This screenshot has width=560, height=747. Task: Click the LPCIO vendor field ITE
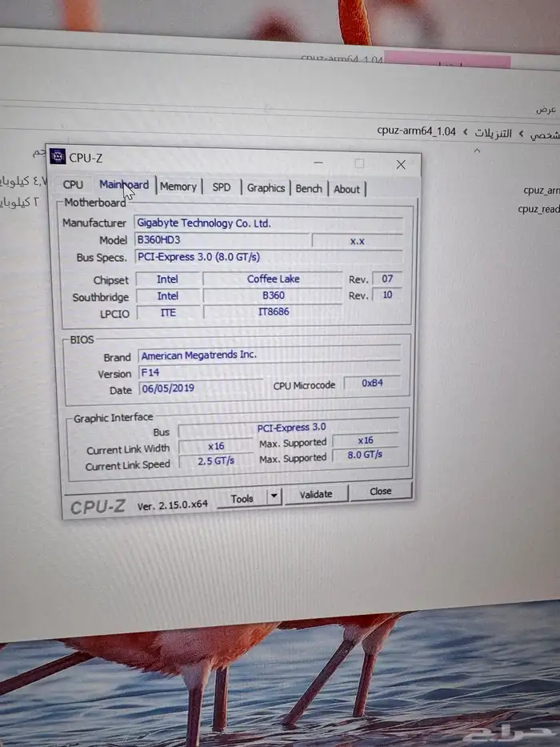tap(168, 312)
